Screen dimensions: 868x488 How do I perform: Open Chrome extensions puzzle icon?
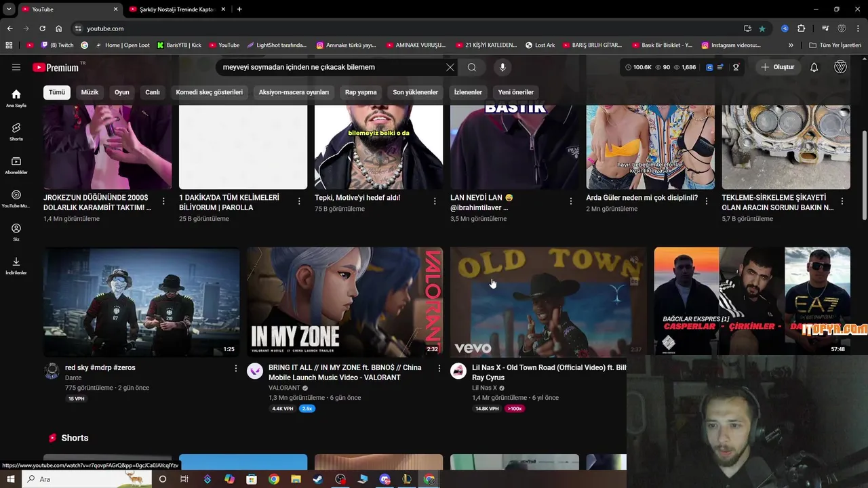(802, 28)
